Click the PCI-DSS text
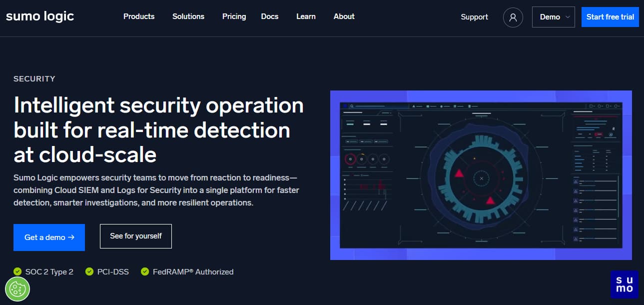Image resolution: width=644 pixels, height=305 pixels. 113,272
